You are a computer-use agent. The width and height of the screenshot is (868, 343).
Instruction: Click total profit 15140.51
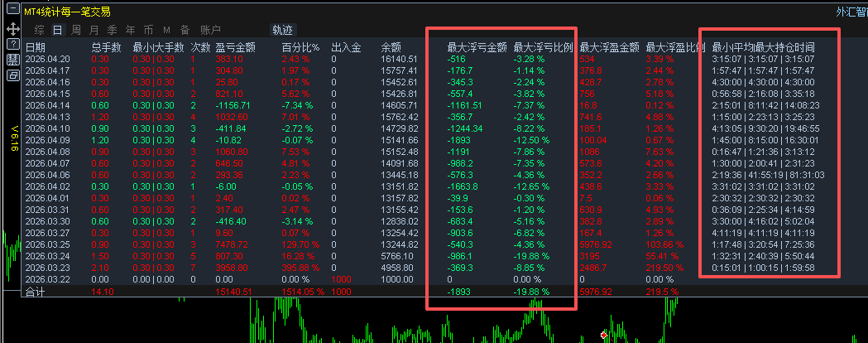click(x=233, y=292)
